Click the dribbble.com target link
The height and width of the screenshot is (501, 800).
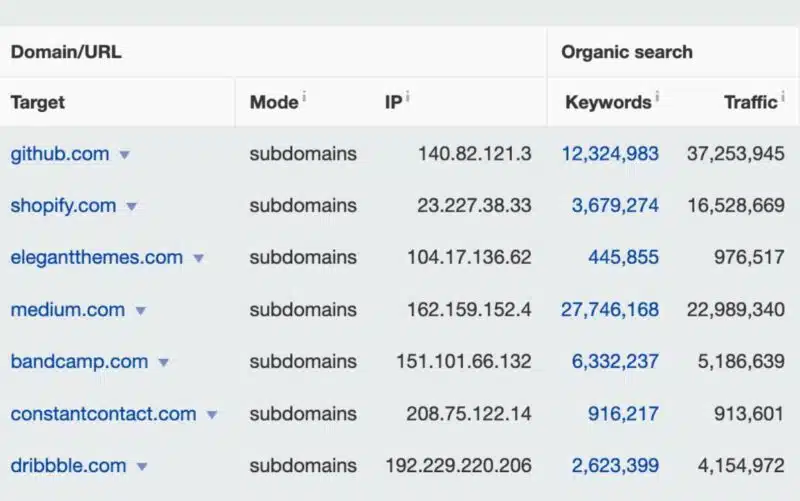tap(68, 466)
